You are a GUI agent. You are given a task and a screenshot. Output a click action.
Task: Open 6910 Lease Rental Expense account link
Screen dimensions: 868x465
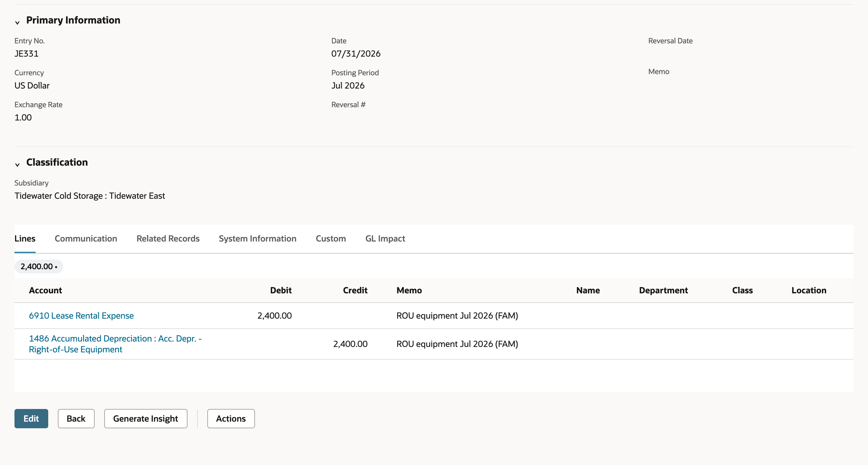[x=81, y=316]
